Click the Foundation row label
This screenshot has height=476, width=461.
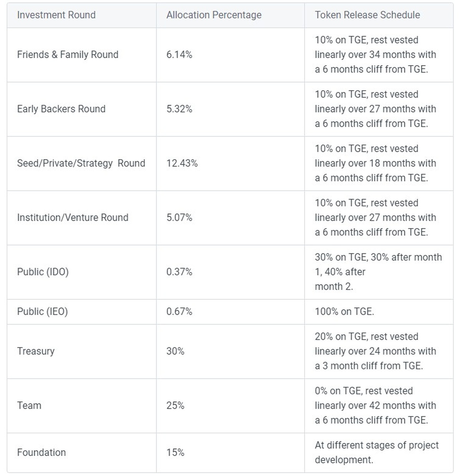click(41, 452)
